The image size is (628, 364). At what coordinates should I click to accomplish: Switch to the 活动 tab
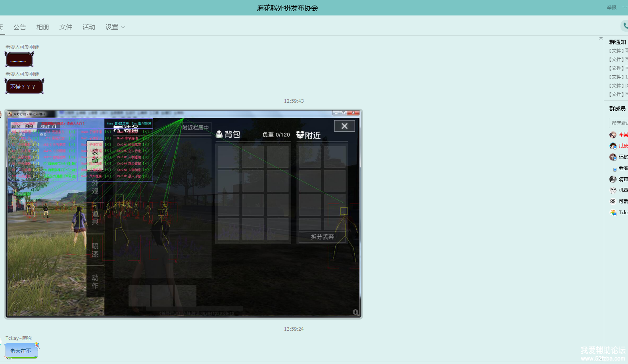point(89,27)
